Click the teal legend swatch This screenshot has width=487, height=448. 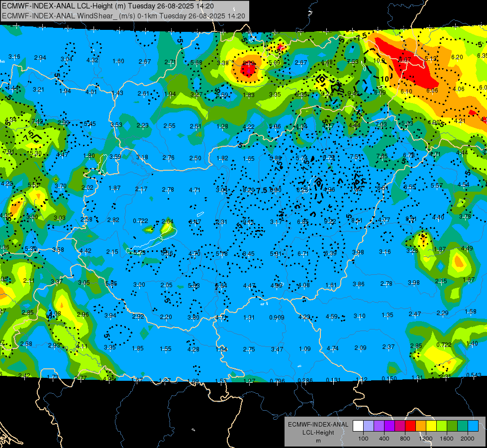[x=463, y=426]
